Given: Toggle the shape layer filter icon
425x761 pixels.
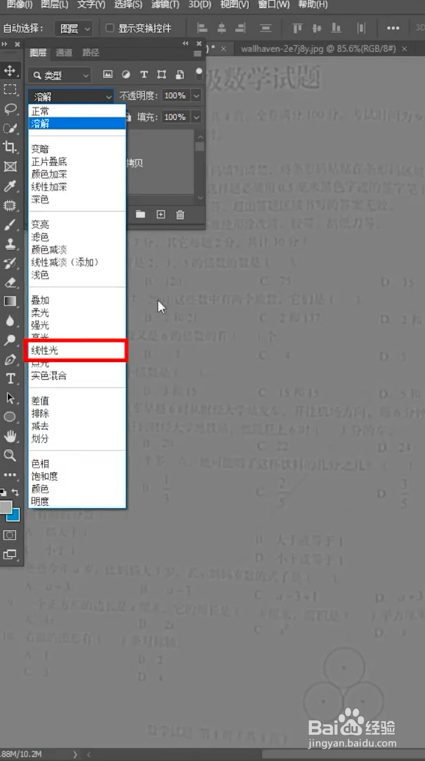Looking at the screenshot, I should point(162,75).
